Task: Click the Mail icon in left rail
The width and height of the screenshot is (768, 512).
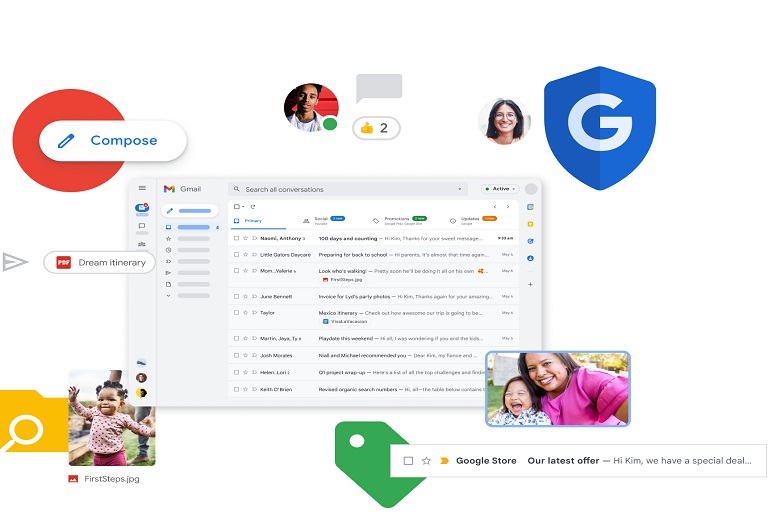Action: tap(141, 209)
